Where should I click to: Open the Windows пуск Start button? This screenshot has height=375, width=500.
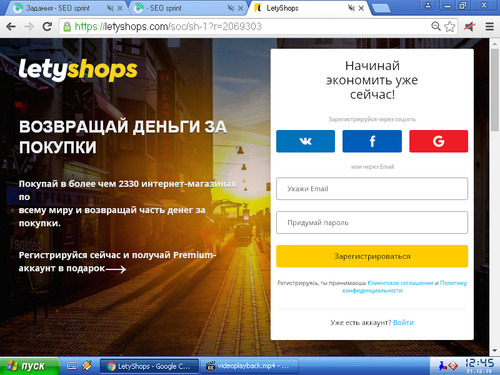(29, 366)
